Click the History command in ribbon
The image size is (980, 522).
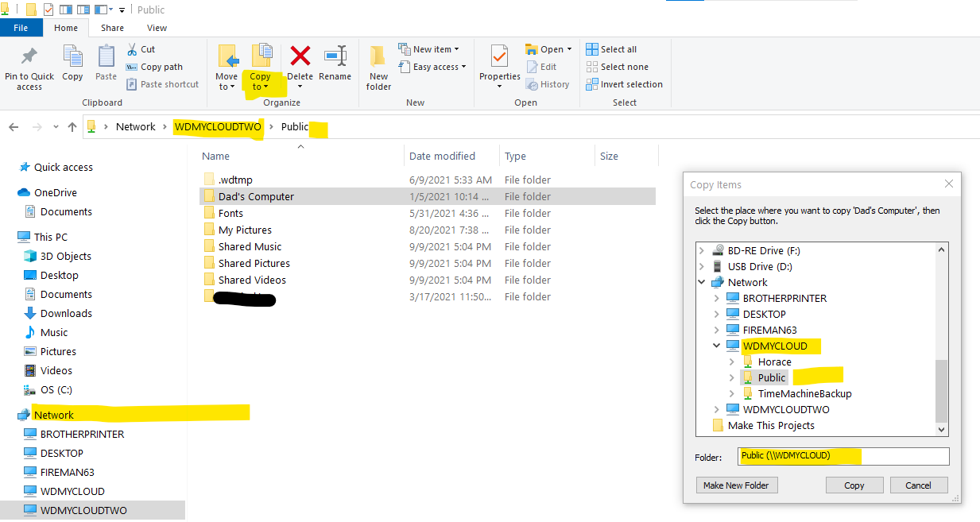(x=548, y=84)
